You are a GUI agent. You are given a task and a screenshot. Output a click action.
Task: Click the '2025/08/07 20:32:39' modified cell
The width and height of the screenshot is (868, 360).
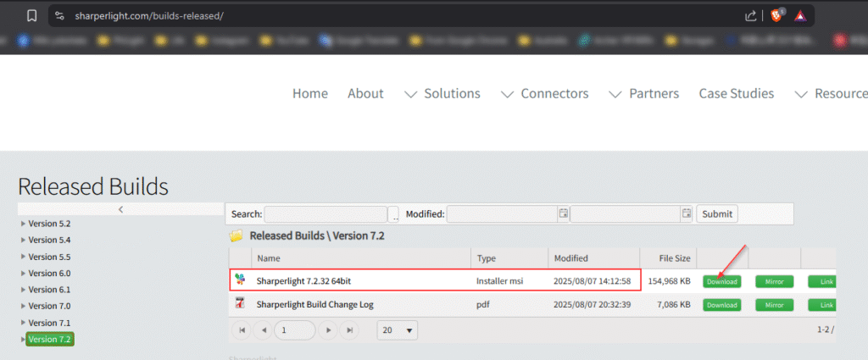tap(592, 304)
